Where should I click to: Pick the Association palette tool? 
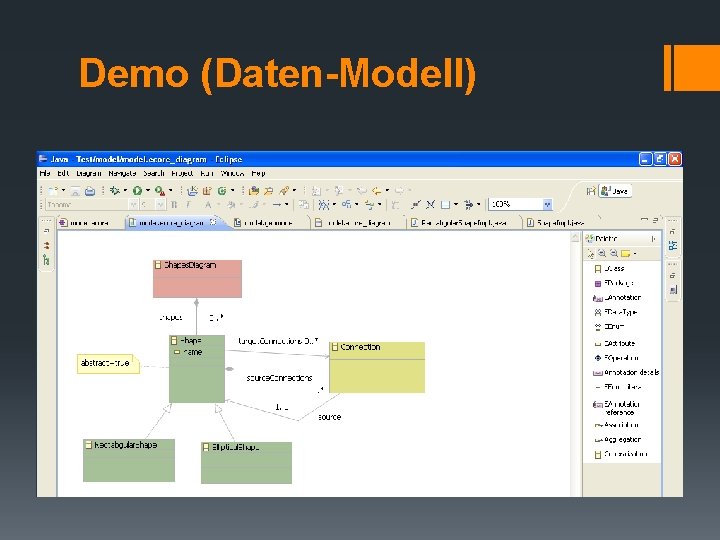click(x=616, y=425)
